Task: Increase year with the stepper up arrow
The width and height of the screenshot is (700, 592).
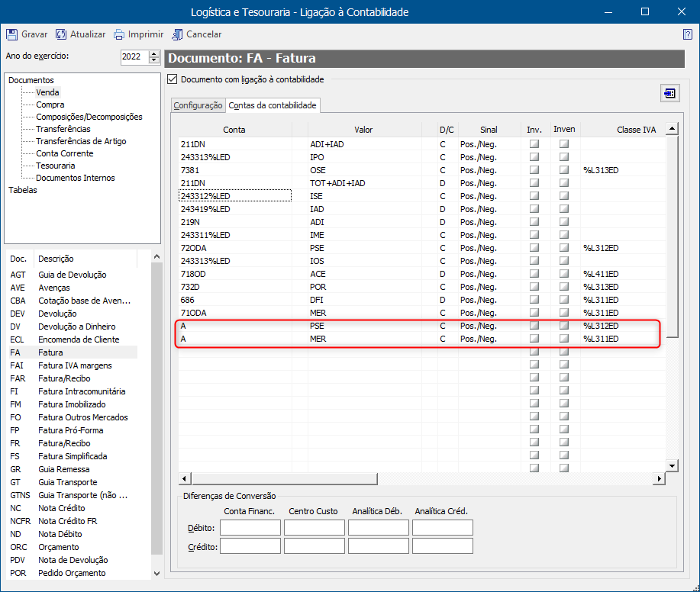Action: pos(154,53)
